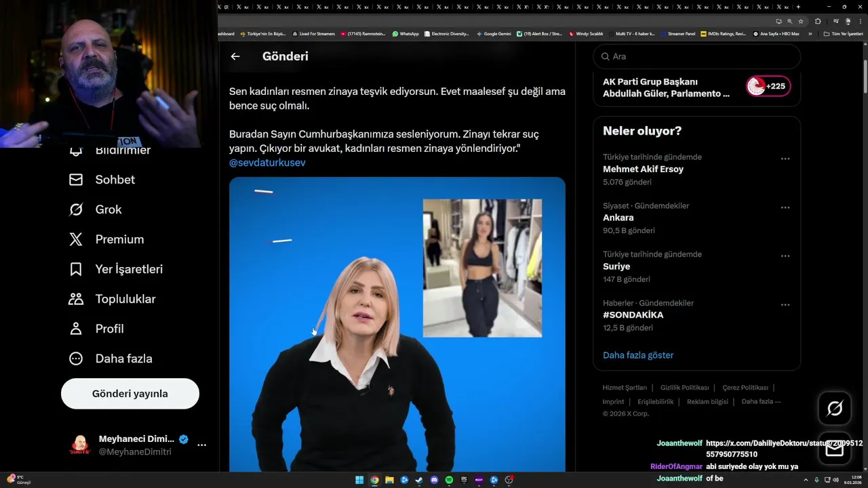
Task: Open Gizlilik Politikası footer link
Action: pos(684,388)
